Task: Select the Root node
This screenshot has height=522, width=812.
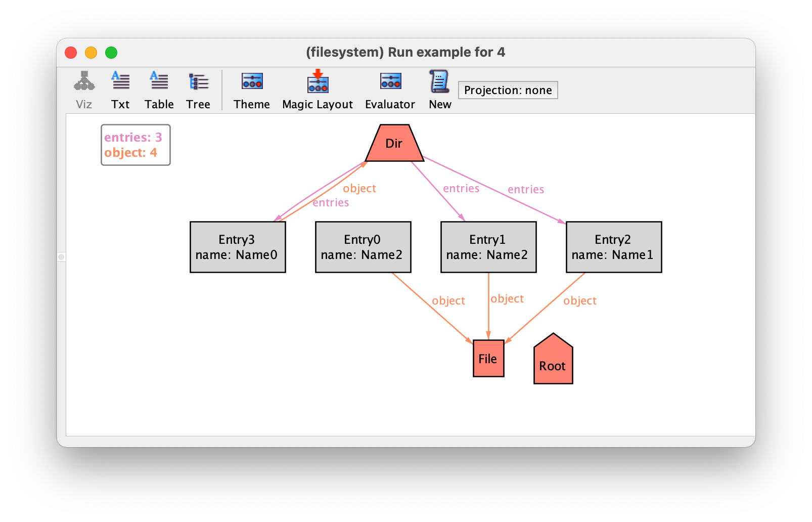Action: pyautogui.click(x=553, y=359)
